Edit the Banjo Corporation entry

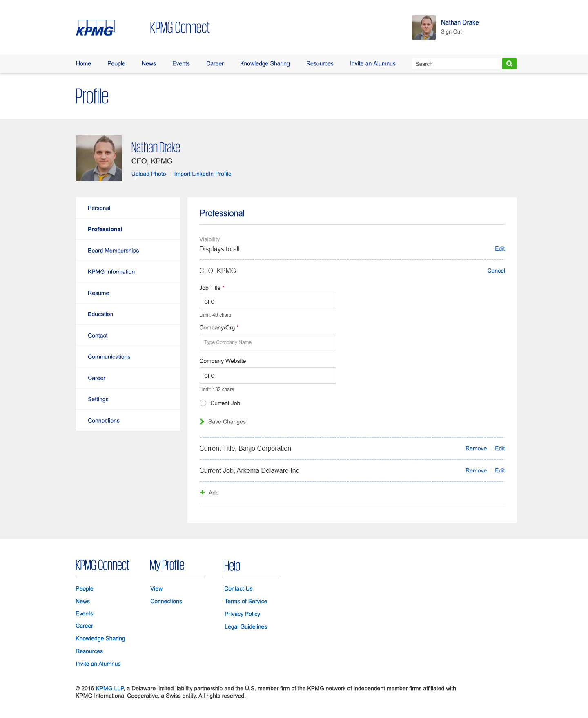(500, 448)
